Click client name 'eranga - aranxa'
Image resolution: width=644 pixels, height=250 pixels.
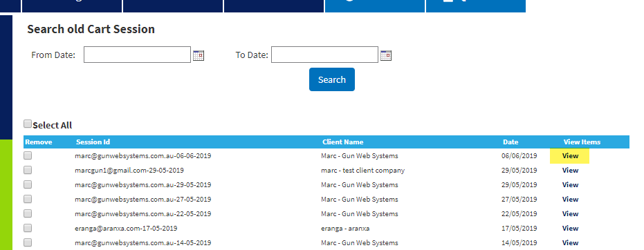pos(345,229)
